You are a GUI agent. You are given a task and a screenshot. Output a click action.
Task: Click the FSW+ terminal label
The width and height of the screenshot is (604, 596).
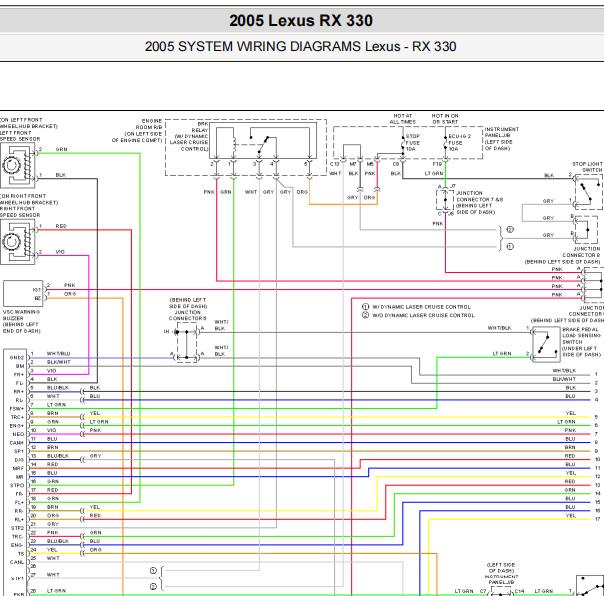pos(17,409)
